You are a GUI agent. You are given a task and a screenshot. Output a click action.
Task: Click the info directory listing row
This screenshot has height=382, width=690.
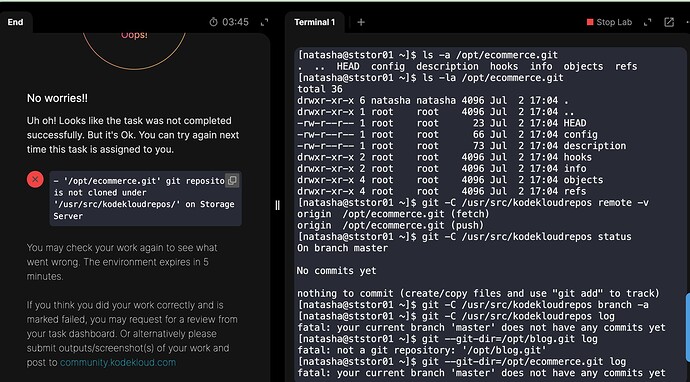point(442,169)
